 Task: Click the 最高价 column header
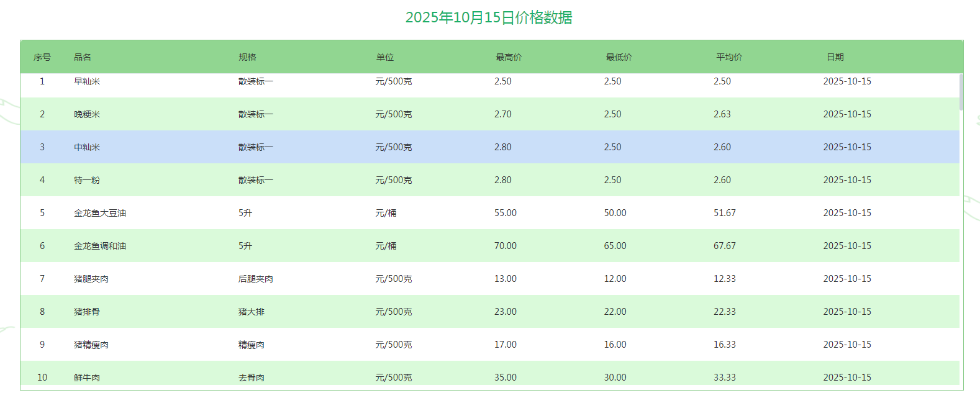click(509, 57)
